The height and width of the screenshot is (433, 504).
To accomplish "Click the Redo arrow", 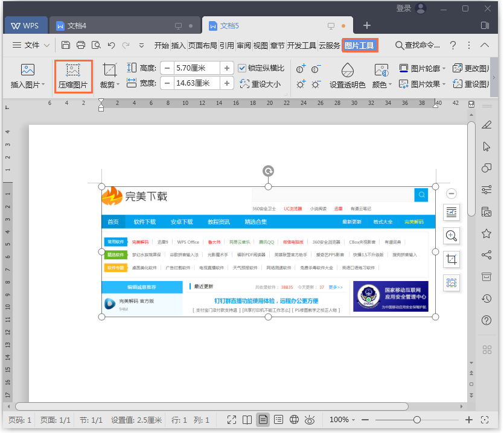I will (x=126, y=45).
